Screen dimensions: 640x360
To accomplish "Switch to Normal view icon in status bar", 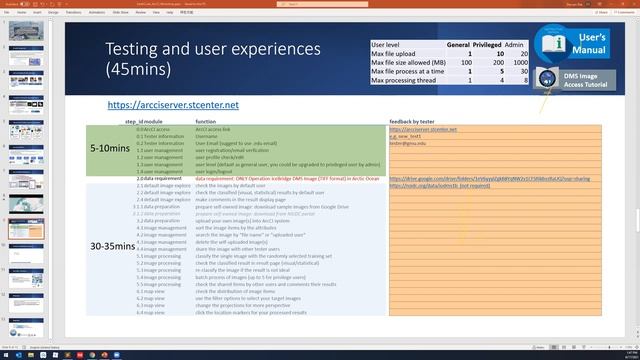I will (554, 347).
